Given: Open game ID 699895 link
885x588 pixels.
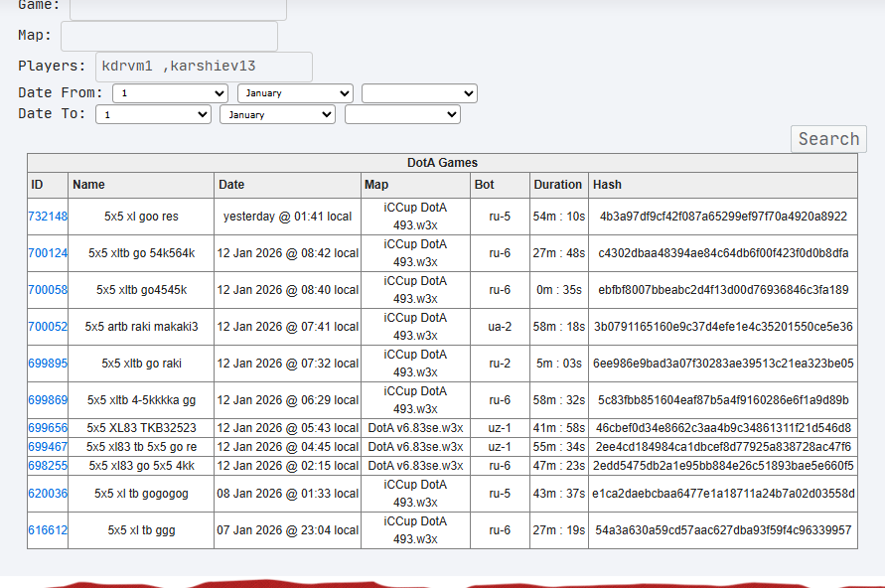Looking at the screenshot, I should [x=48, y=363].
